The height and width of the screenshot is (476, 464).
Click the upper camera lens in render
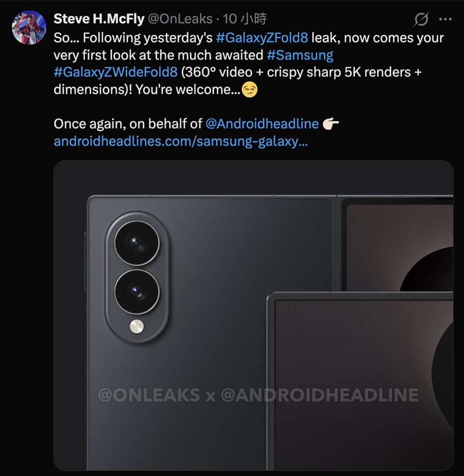[137, 243]
